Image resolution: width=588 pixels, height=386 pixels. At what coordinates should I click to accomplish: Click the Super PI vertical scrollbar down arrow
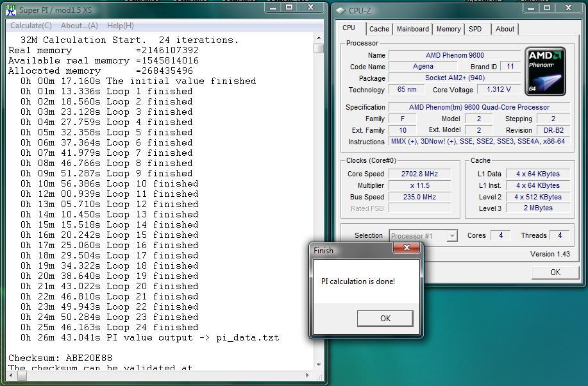pos(319,364)
